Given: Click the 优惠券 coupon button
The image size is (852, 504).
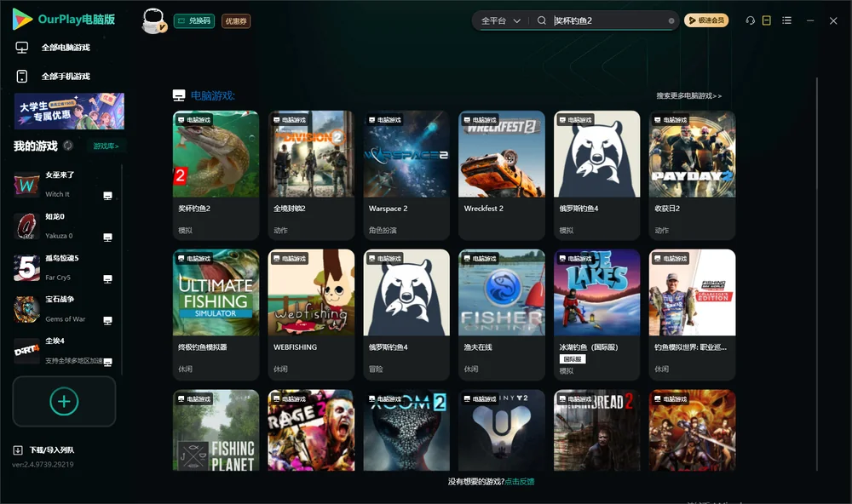Looking at the screenshot, I should click(236, 21).
